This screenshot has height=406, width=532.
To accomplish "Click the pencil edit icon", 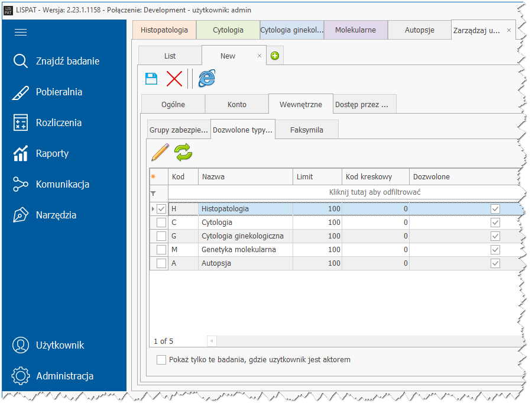I will [160, 152].
